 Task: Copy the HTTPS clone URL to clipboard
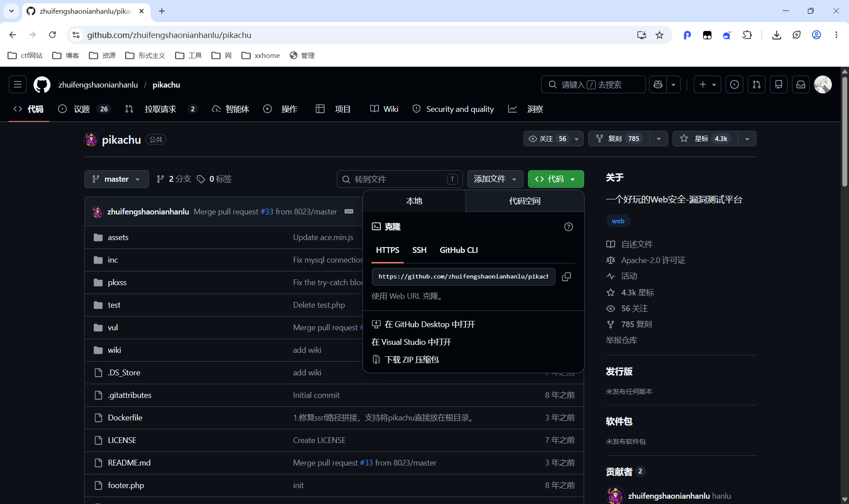click(x=566, y=277)
